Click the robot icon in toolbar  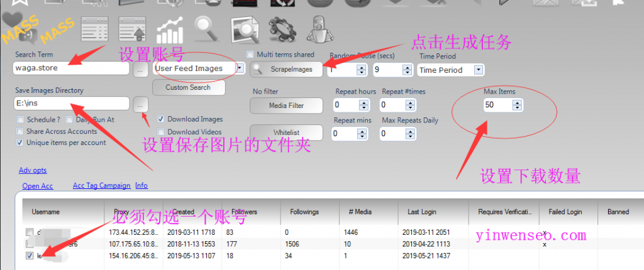tap(319, 30)
